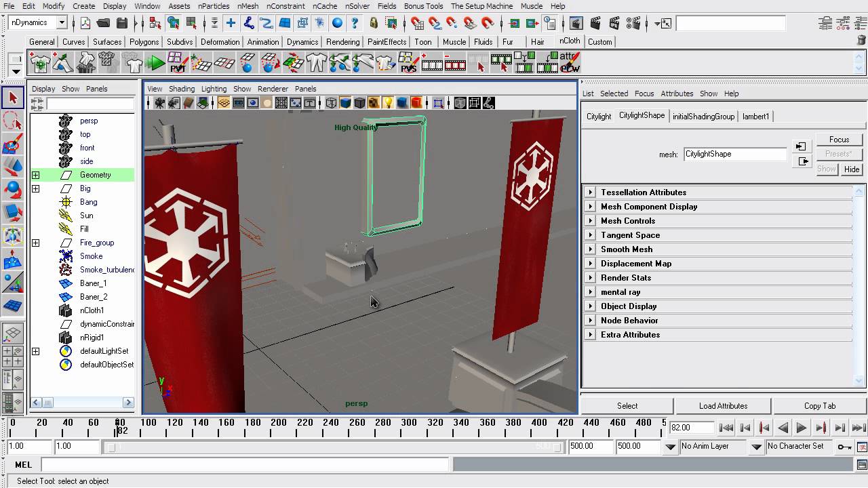Click the Hide button
The width and height of the screenshot is (868, 488).
tap(852, 169)
